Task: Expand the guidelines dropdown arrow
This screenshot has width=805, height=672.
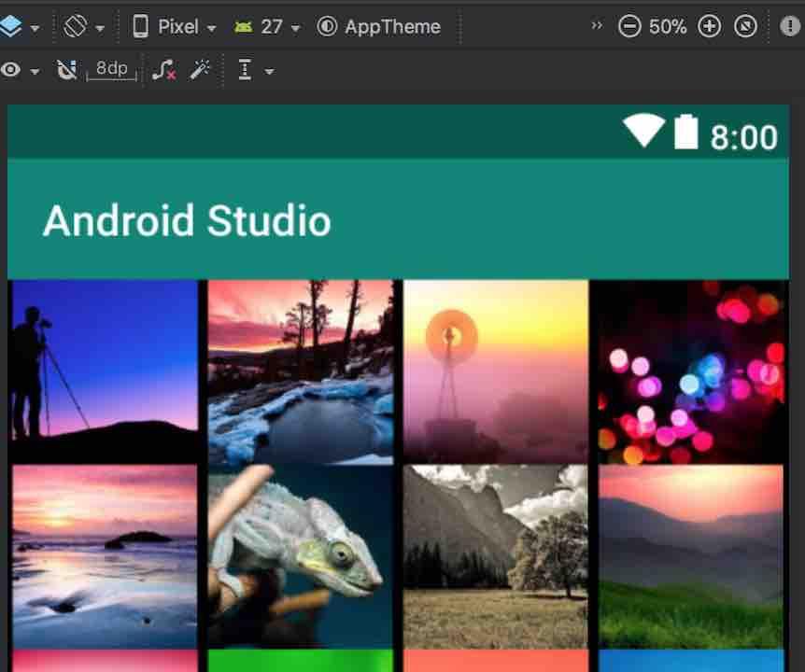Action: click(269, 71)
